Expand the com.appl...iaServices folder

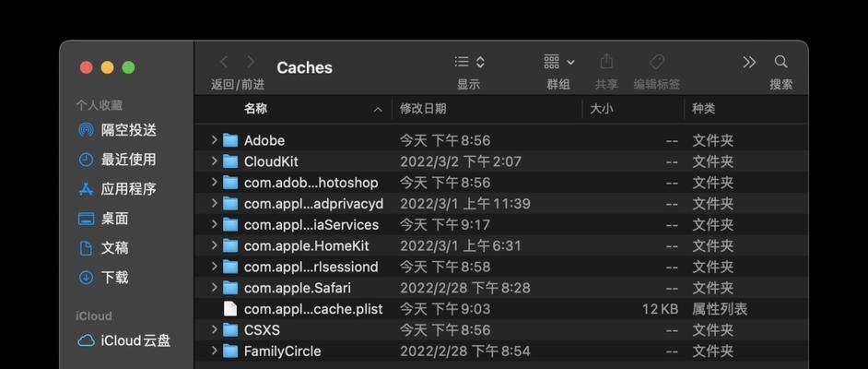pyautogui.click(x=214, y=224)
